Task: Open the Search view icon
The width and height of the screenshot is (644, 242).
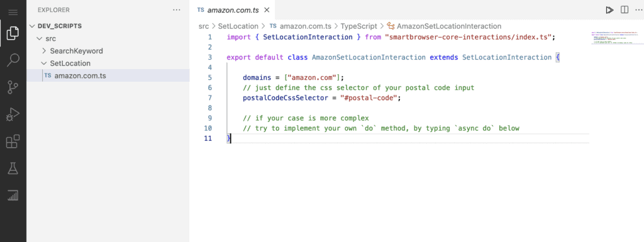Action: click(13, 60)
